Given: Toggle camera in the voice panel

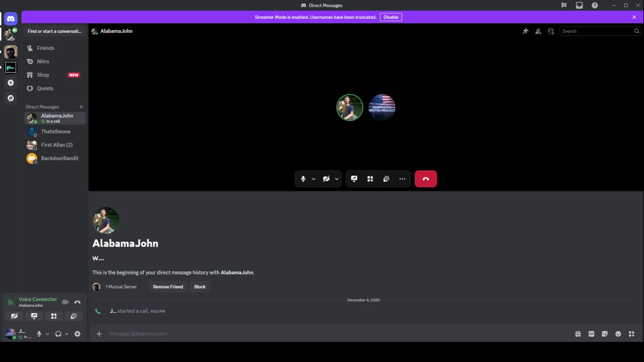Looking at the screenshot, I should pyautogui.click(x=15, y=316).
